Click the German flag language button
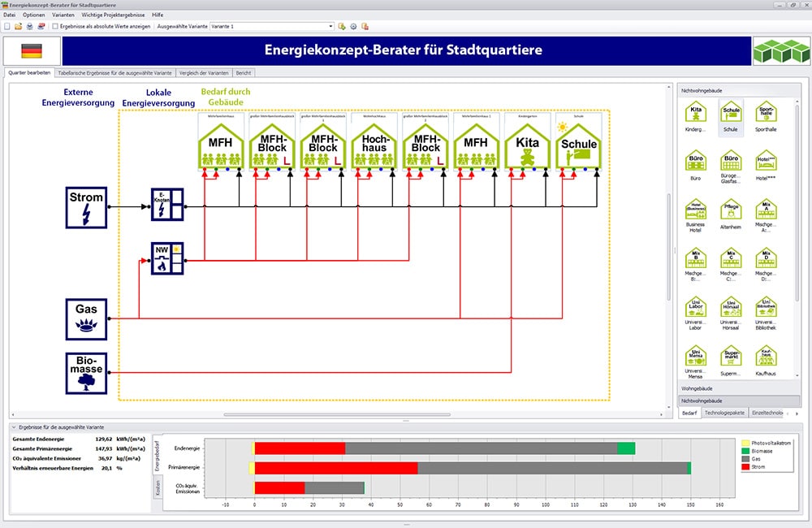Image resolution: width=812 pixels, height=528 pixels. point(32,50)
